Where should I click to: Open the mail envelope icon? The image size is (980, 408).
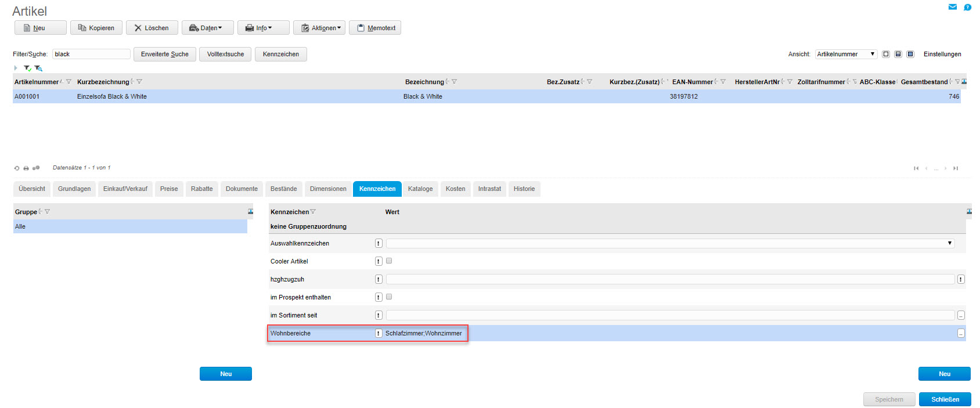point(952,7)
